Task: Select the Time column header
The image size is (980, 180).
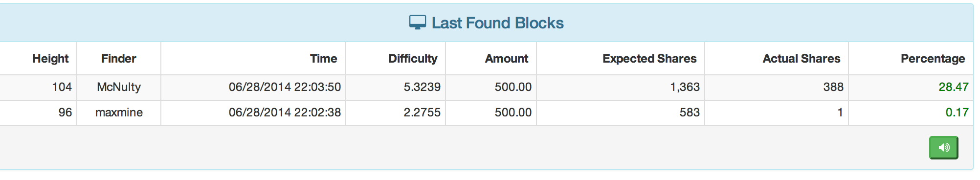Action: (323, 59)
